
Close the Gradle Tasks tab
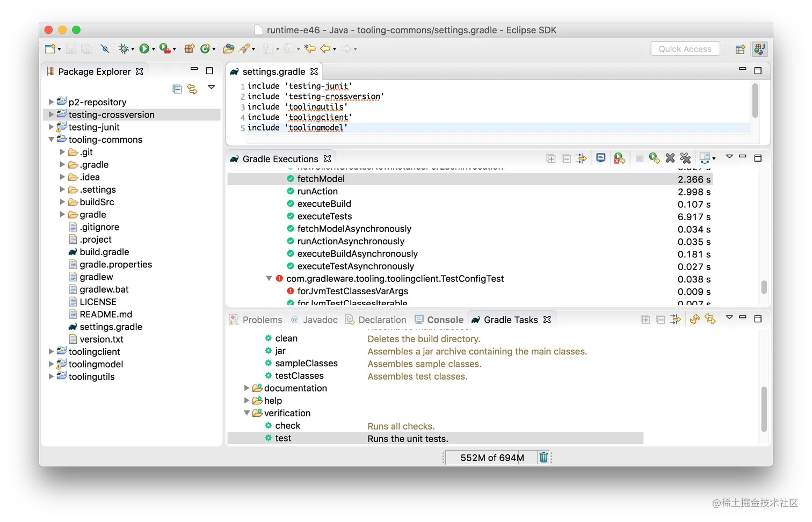(547, 320)
